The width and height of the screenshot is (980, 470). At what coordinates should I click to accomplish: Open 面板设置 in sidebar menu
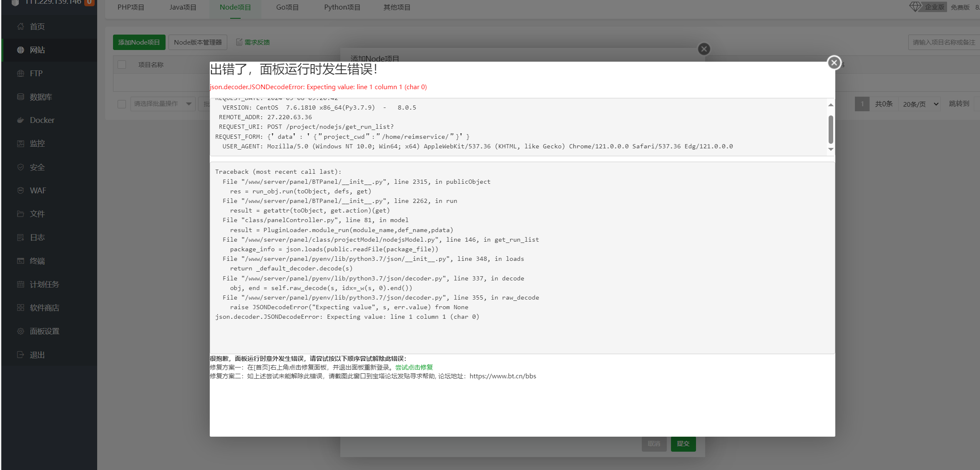tap(45, 331)
